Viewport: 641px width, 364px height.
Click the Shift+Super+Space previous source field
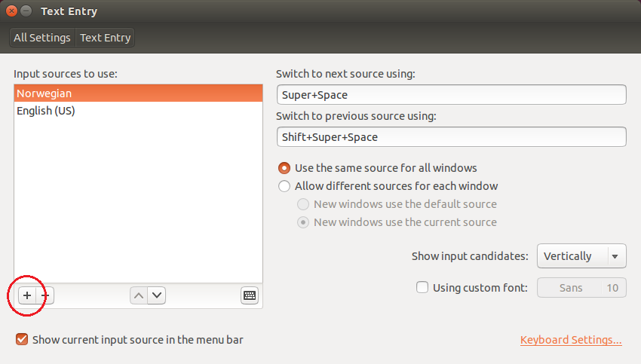[451, 137]
